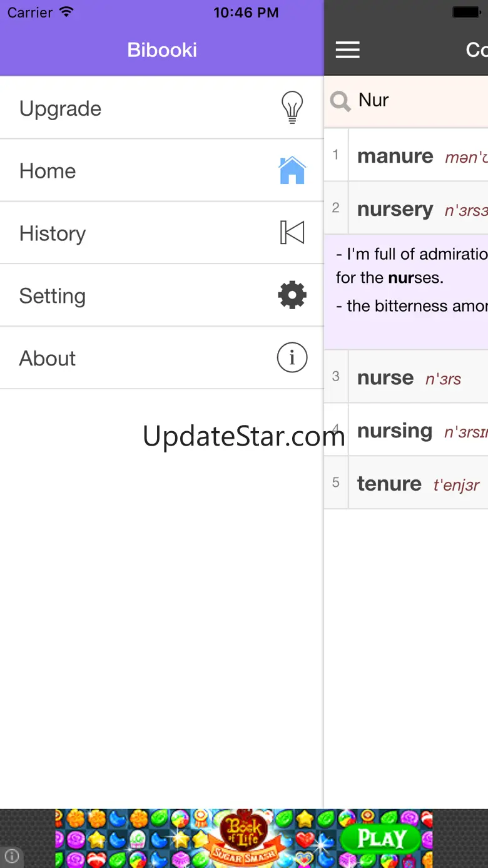488x868 pixels.
Task: Tap the About info circle icon
Action: pyautogui.click(x=292, y=358)
